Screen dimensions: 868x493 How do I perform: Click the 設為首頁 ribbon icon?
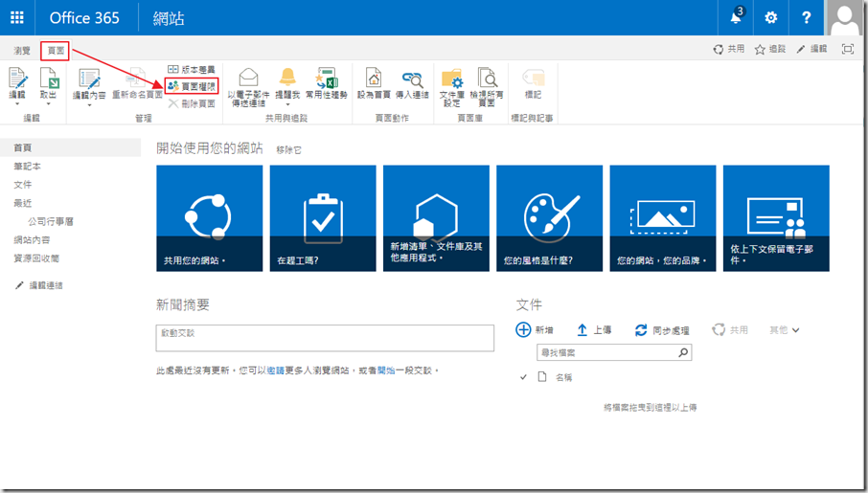[x=373, y=78]
